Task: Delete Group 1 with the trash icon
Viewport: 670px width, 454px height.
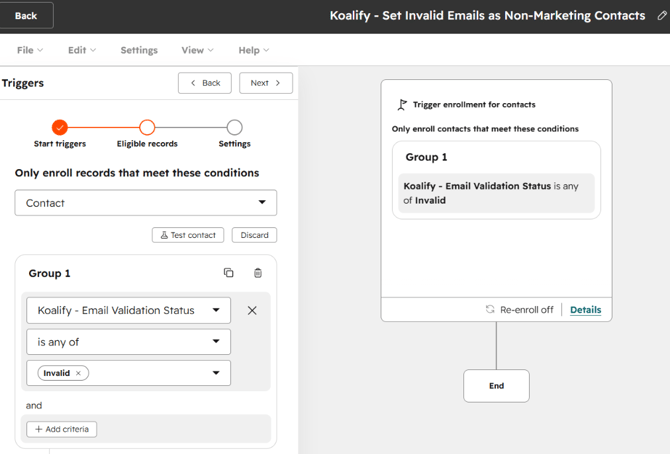Action: click(x=258, y=273)
